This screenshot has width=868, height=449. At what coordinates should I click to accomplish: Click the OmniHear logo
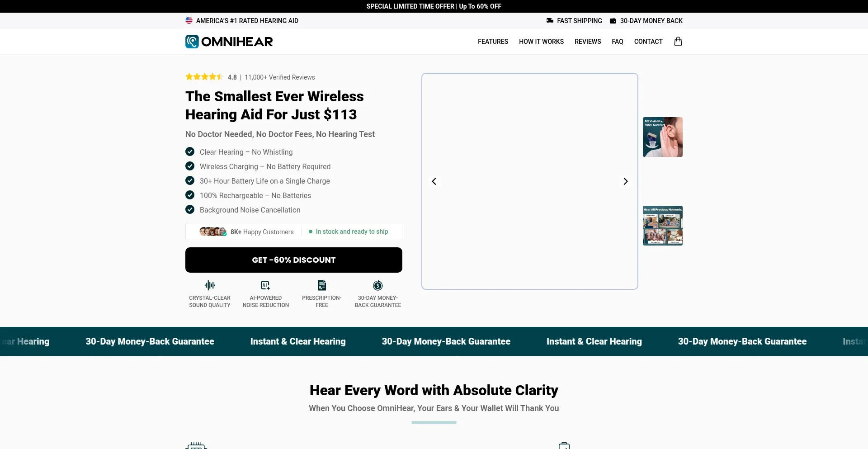tap(229, 42)
